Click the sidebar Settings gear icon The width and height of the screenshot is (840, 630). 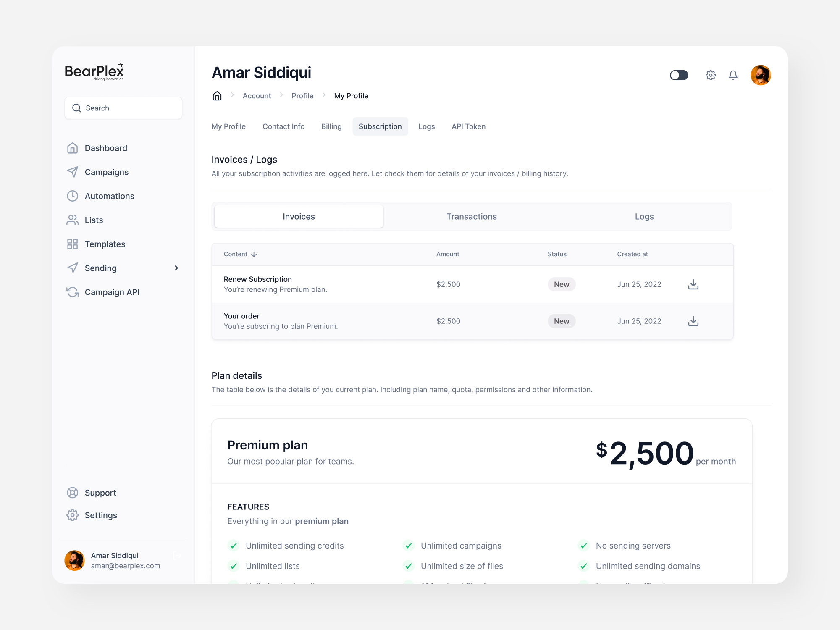pyautogui.click(x=72, y=515)
